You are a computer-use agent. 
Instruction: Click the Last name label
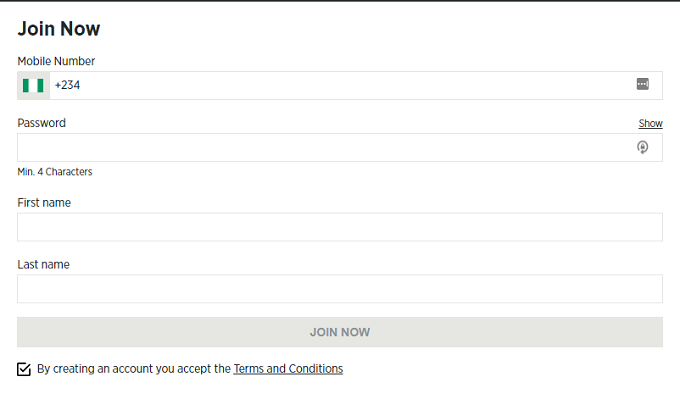[44, 265]
